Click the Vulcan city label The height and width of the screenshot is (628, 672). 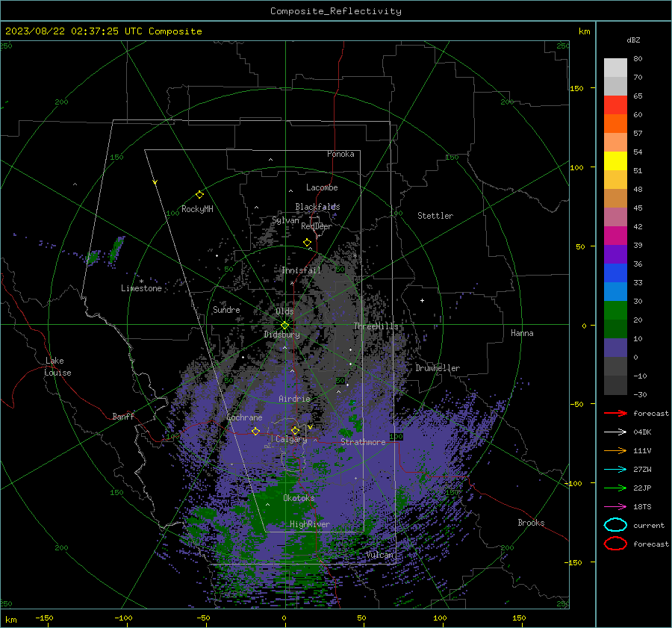(380, 555)
